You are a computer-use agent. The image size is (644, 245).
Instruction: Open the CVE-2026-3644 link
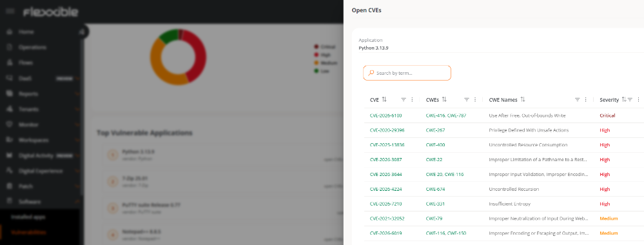click(x=385, y=174)
